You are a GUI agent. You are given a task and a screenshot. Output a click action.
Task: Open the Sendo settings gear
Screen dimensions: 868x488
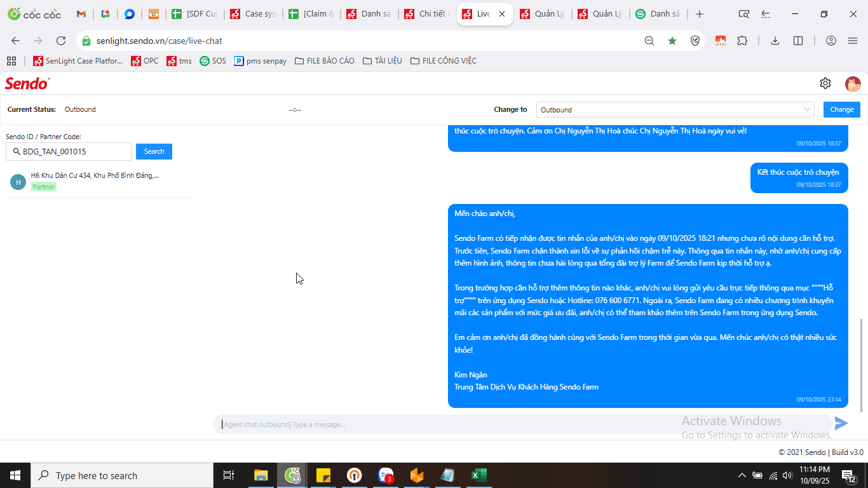[x=825, y=83]
